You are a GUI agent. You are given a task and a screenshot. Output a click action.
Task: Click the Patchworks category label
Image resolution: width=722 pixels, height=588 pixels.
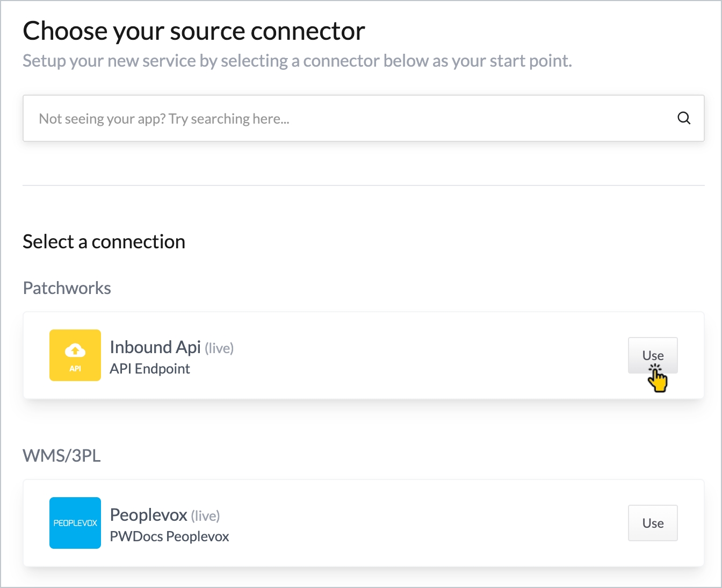tap(67, 288)
